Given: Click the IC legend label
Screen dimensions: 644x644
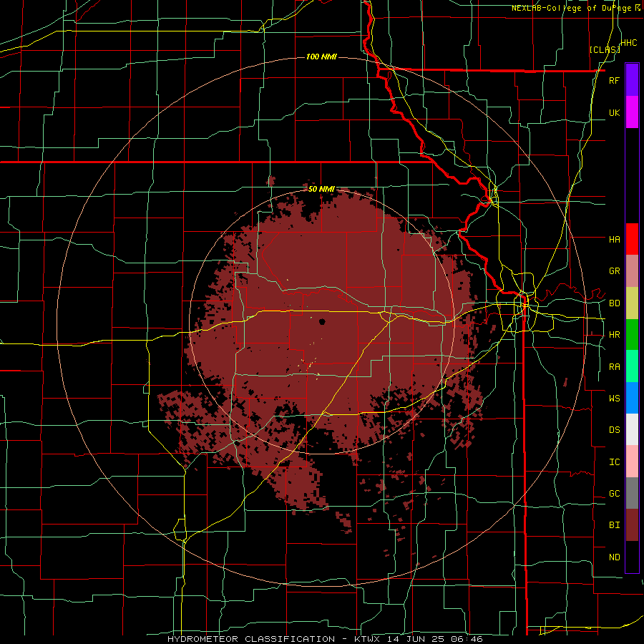Looking at the screenshot, I should tap(614, 462).
